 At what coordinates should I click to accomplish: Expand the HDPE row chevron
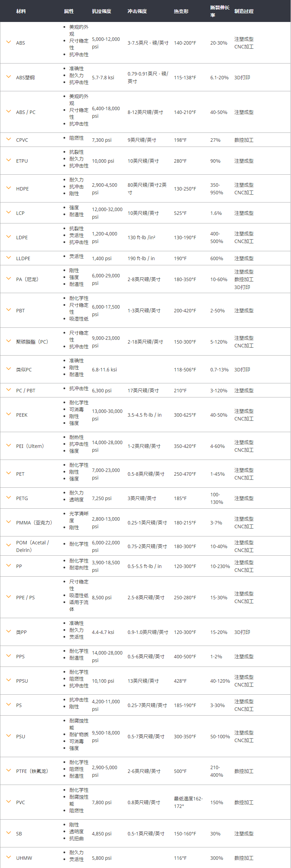[9, 188]
